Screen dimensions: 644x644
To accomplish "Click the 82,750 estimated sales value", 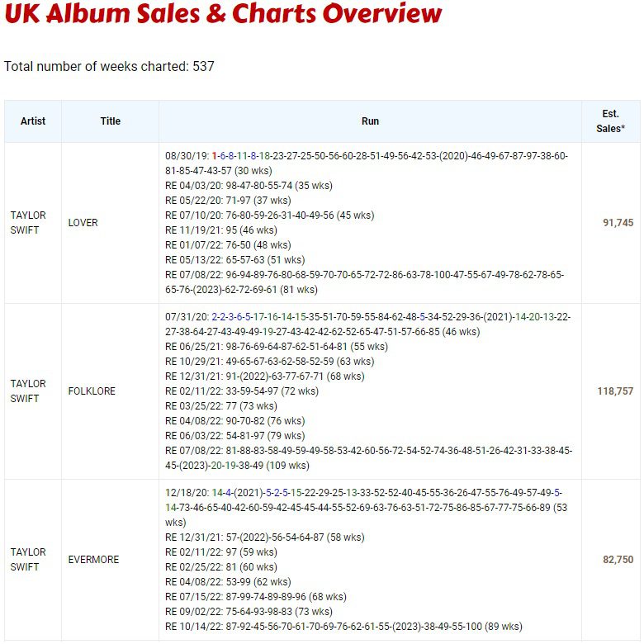I will coord(618,560).
